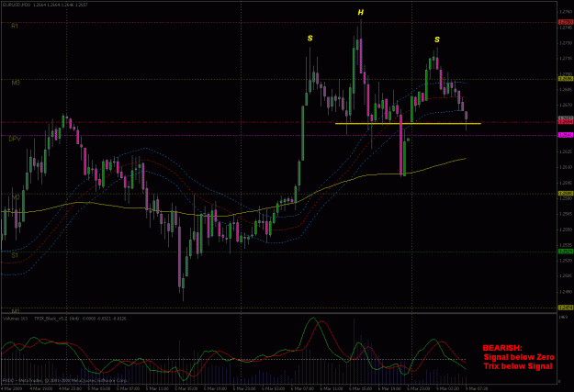Click the S1 pivot level label
The width and height of the screenshot is (574, 392).
15,255
